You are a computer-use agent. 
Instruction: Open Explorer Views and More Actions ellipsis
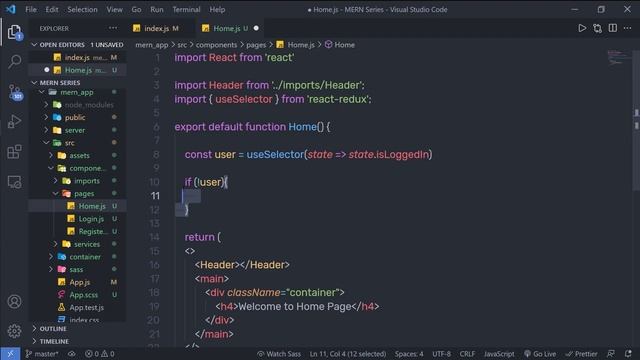click(x=113, y=28)
